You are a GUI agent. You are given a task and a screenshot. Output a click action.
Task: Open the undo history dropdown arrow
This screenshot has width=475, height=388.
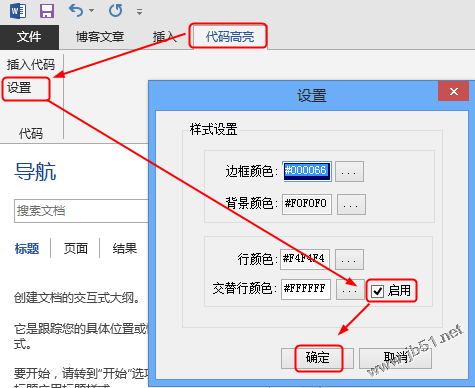coord(91,11)
